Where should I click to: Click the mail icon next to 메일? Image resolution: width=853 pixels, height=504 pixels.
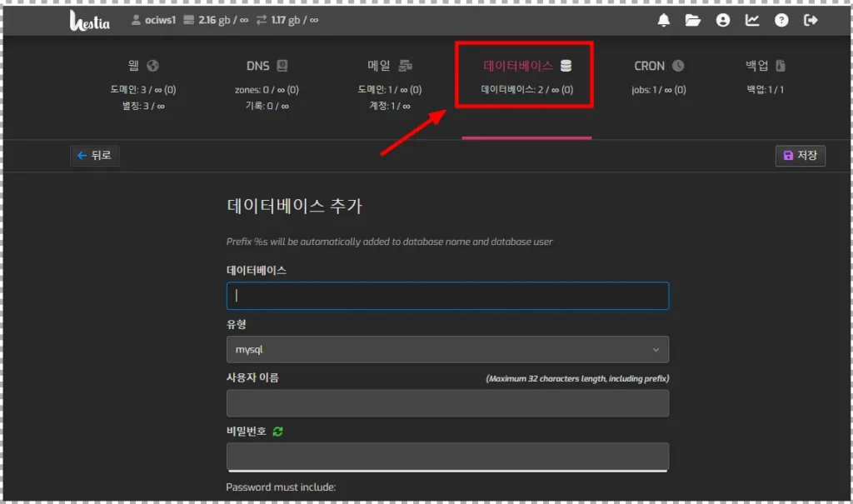pos(406,66)
